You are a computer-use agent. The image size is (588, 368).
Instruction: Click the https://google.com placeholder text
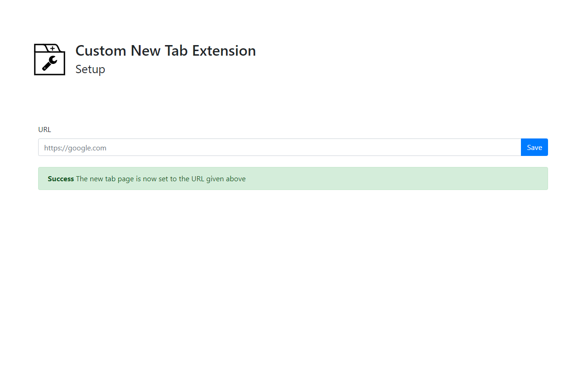coord(75,148)
